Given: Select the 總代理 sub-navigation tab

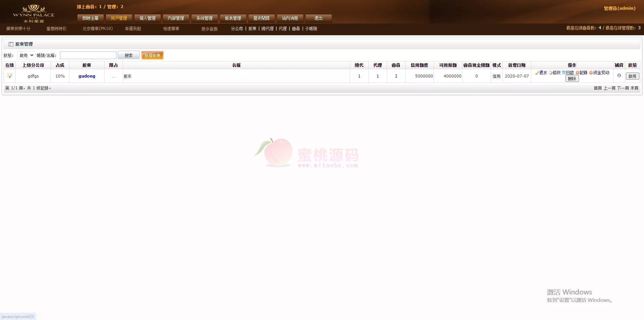Looking at the screenshot, I should tap(267, 29).
